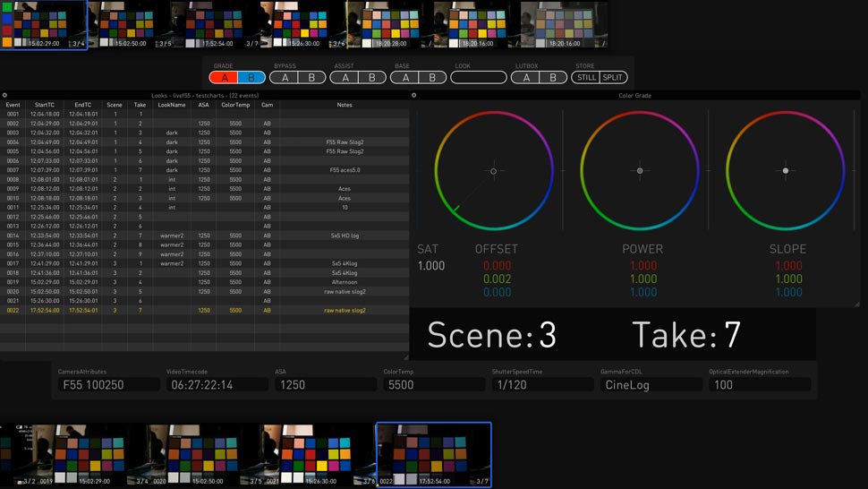Sort by the EndTC column header
868x489 pixels.
click(83, 105)
